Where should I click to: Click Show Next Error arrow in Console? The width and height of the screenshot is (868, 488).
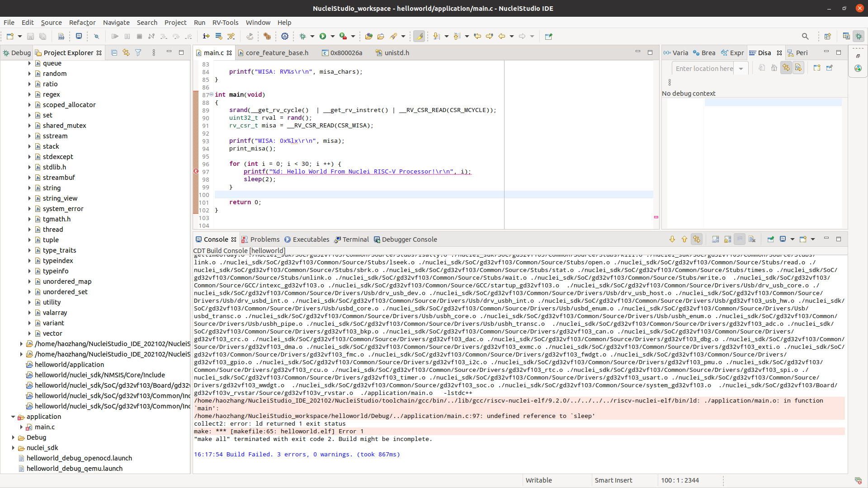(x=672, y=239)
